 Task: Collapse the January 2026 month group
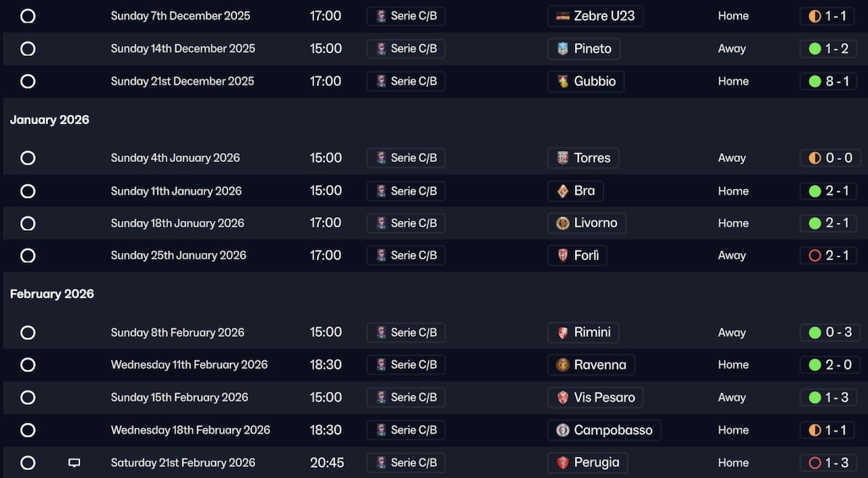pyautogui.click(x=49, y=120)
